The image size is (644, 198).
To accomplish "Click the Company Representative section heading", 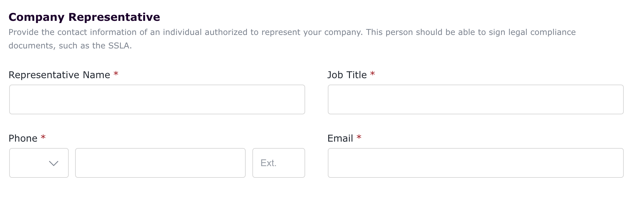I will pos(84,17).
